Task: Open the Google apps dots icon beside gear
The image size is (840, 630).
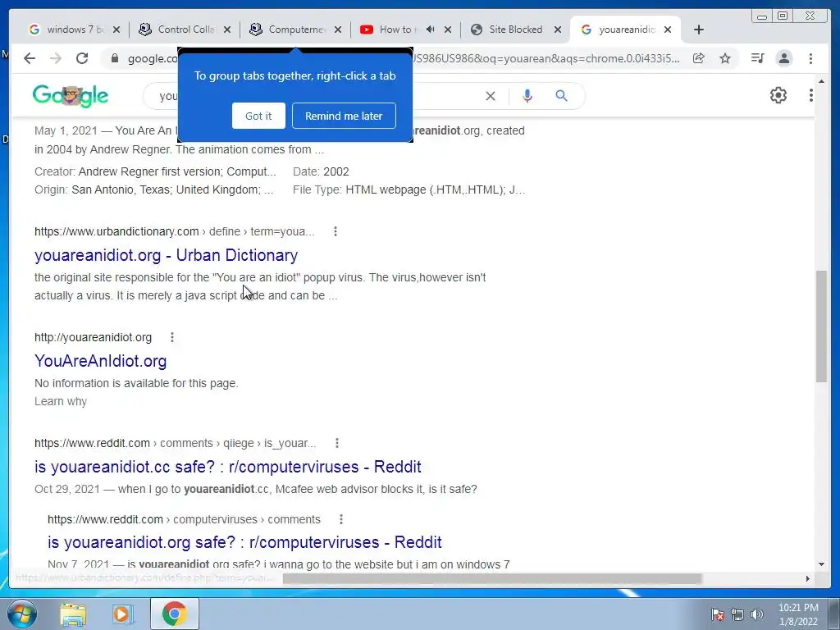Action: 811,95
